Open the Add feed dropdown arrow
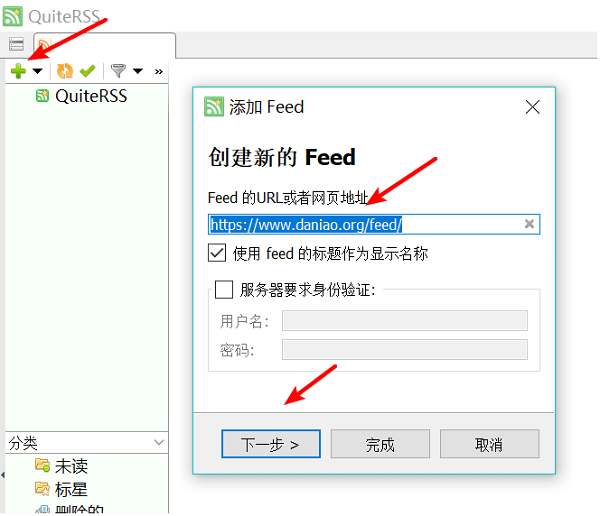This screenshot has height=516, width=600. tap(38, 71)
